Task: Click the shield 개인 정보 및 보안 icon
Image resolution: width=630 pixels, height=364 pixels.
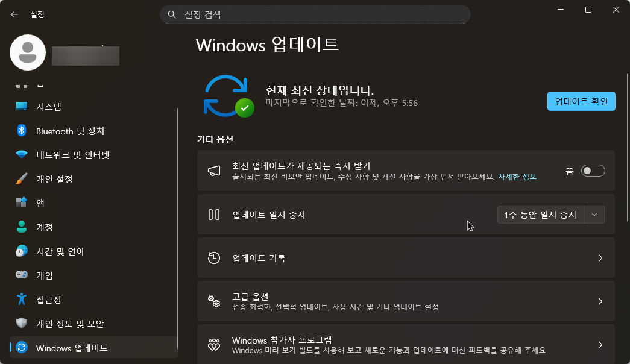Action: tap(22, 323)
